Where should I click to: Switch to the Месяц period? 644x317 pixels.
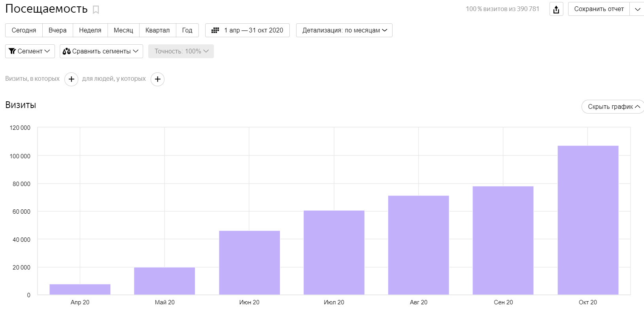[x=123, y=30]
